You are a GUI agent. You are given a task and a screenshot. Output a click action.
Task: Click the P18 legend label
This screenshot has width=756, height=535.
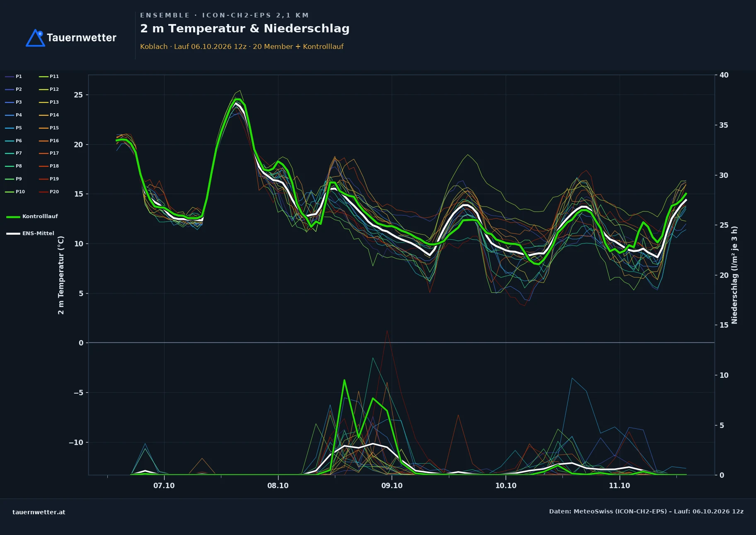(54, 166)
